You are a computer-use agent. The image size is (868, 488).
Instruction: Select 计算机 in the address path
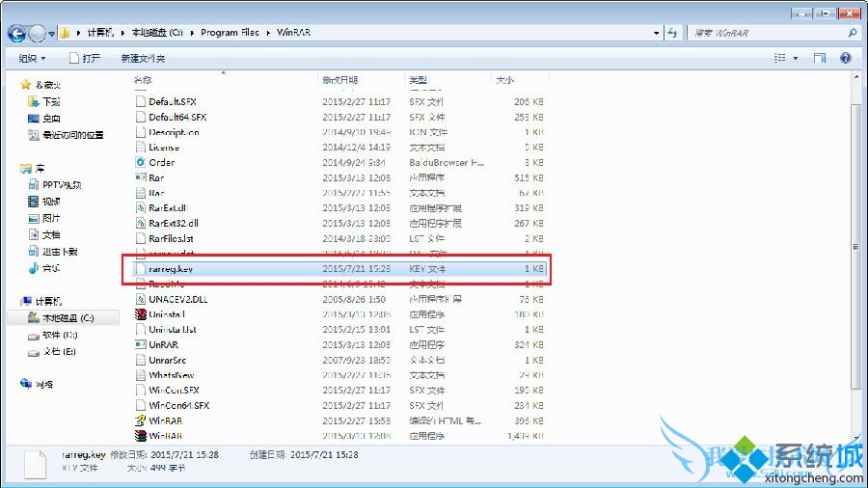pyautogui.click(x=100, y=33)
